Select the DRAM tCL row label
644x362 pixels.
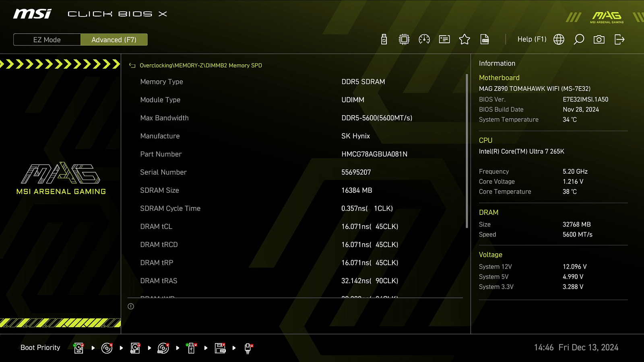(156, 226)
